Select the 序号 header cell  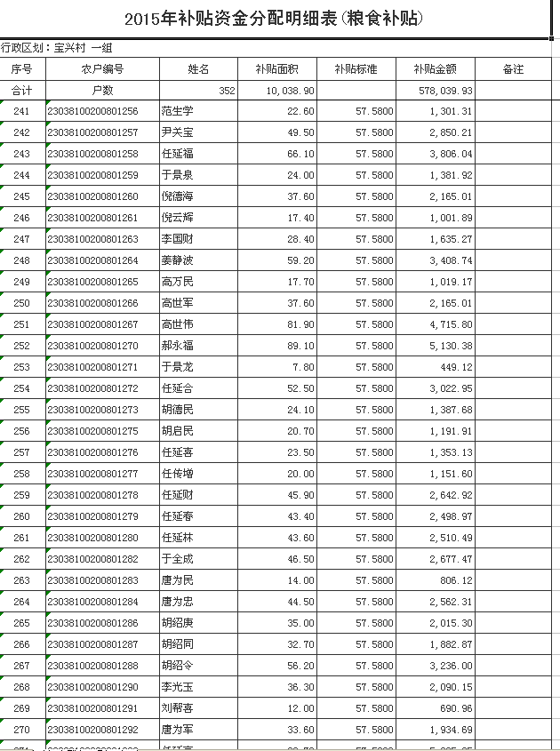click(x=22, y=69)
